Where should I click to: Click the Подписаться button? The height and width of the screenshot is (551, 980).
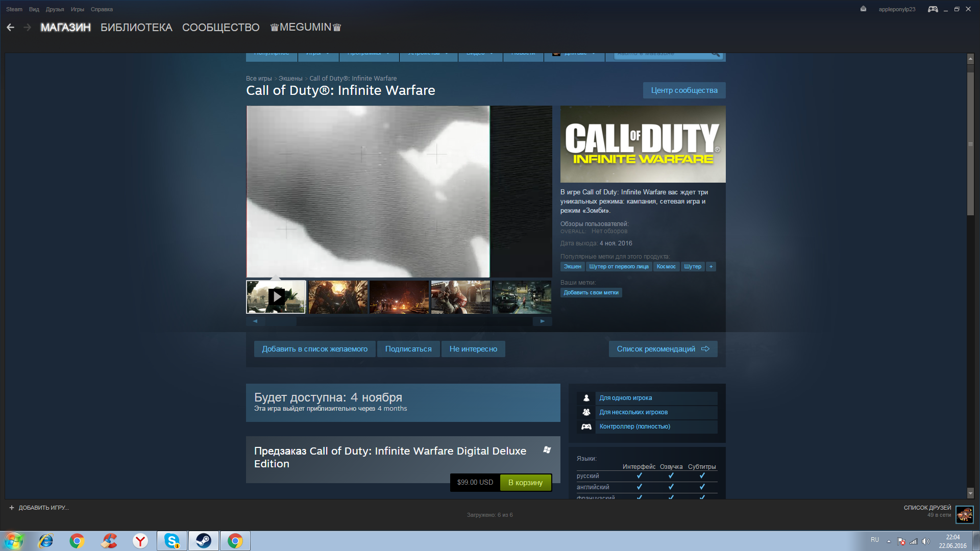pyautogui.click(x=408, y=349)
